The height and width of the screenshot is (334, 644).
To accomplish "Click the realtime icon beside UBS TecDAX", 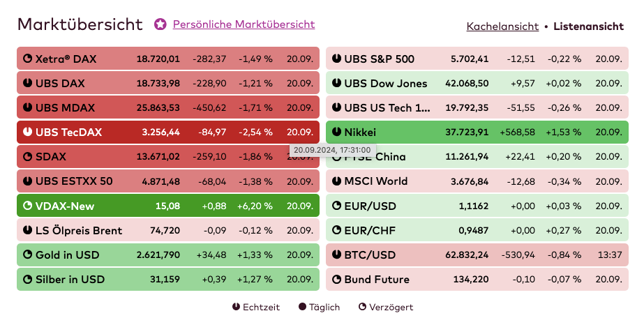I will tap(27, 132).
